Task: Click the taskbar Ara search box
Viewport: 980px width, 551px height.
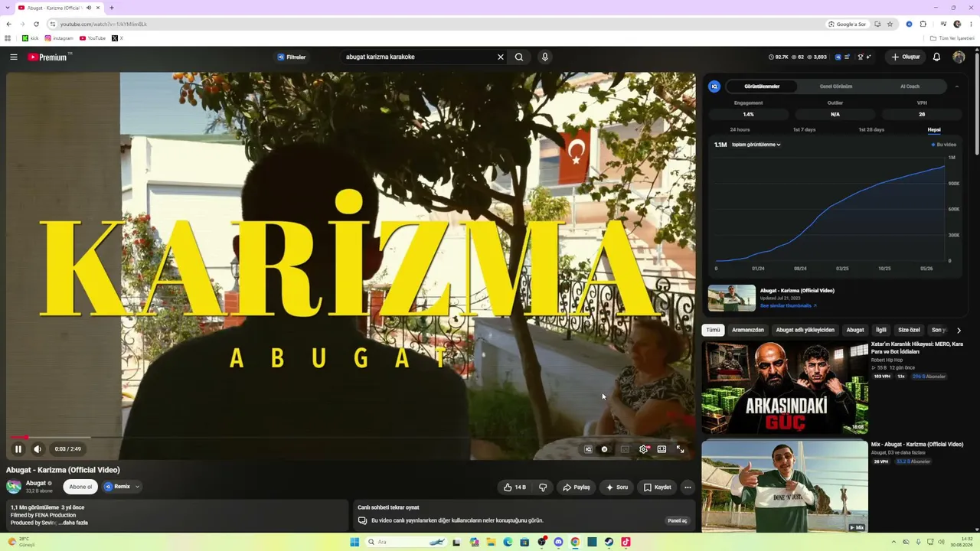Action: pos(407,542)
